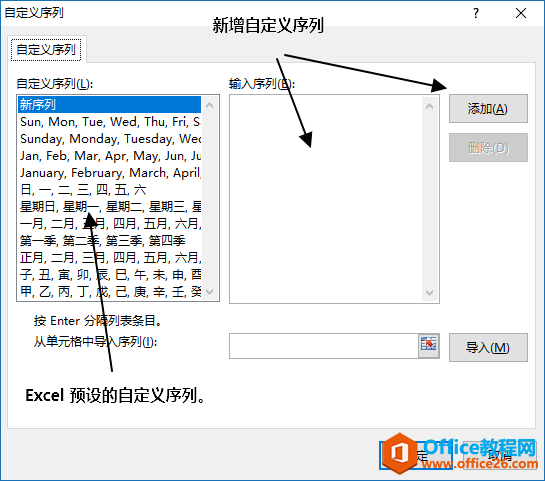
Task: Close the custom lists dialog
Action: [x=521, y=14]
